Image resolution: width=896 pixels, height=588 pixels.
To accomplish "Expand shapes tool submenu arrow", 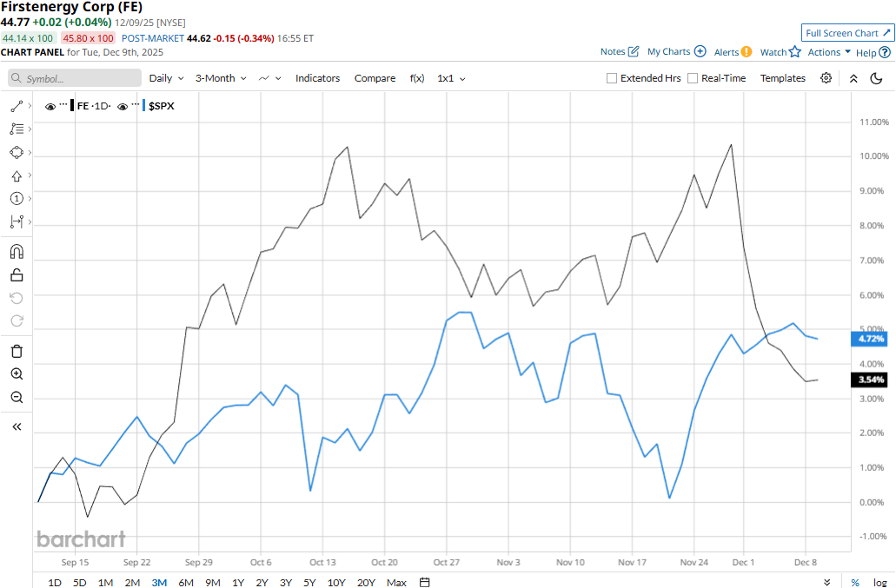I will [30, 152].
